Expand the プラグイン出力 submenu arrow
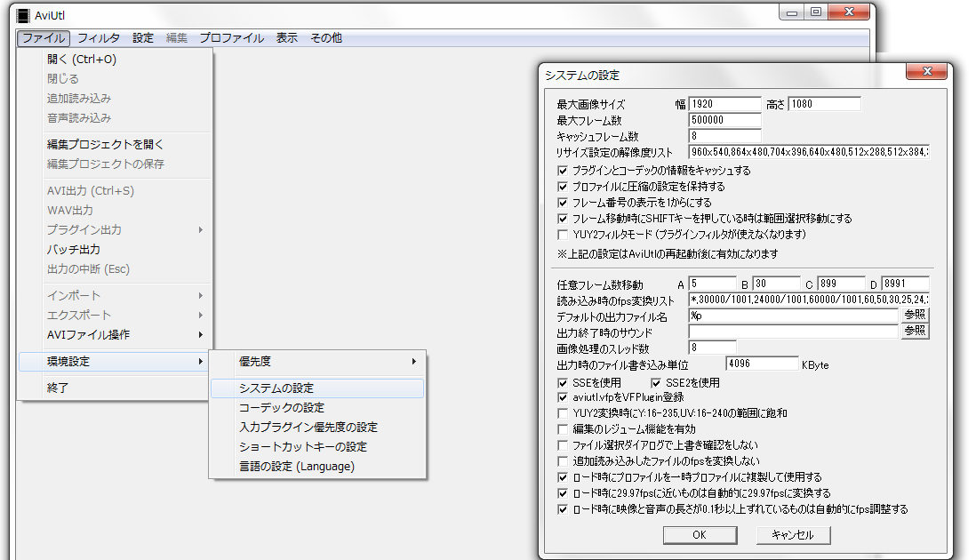This screenshot has width=976, height=560. point(200,229)
